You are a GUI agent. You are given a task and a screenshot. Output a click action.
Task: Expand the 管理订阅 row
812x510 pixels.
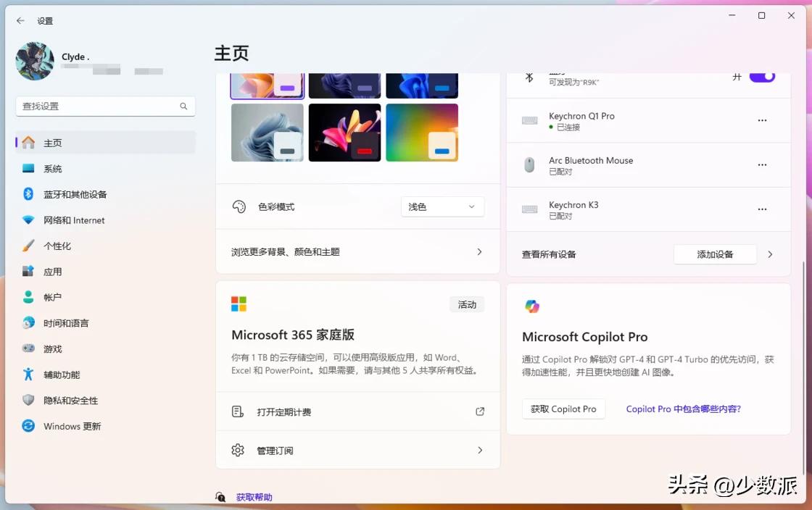click(x=479, y=451)
